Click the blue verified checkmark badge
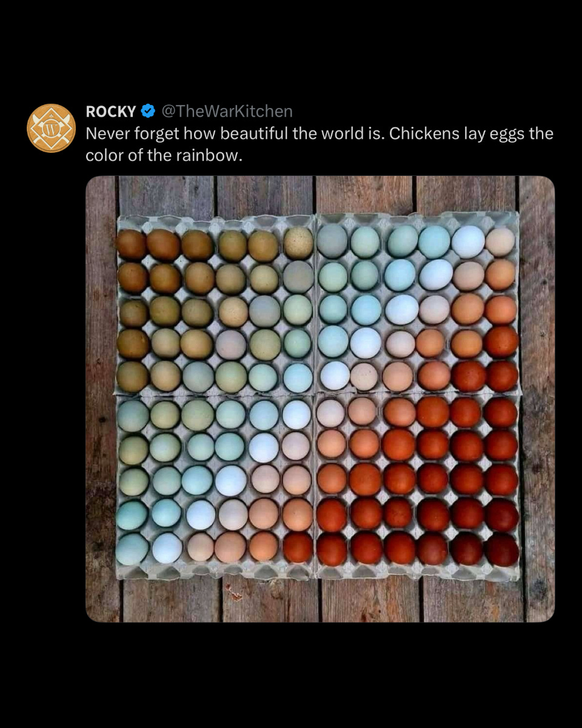This screenshot has width=582, height=728. tap(148, 112)
